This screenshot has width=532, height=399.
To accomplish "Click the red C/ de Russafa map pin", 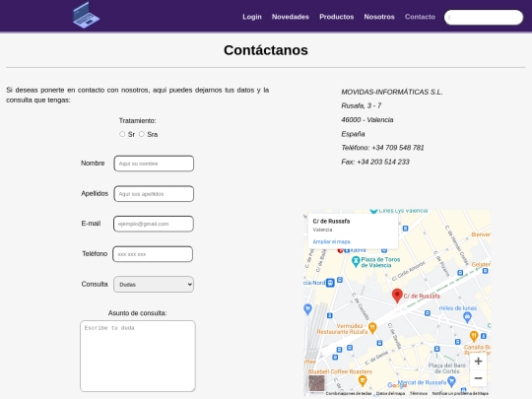I will click(x=397, y=296).
